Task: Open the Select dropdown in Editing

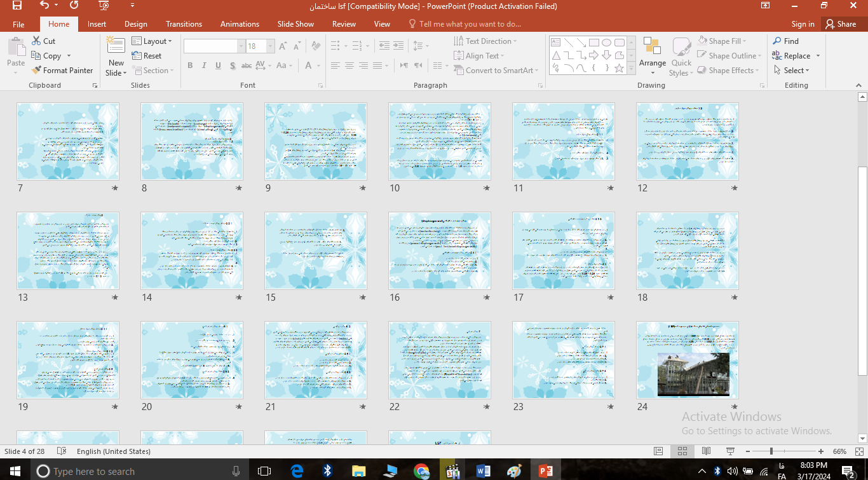Action: 791,70
